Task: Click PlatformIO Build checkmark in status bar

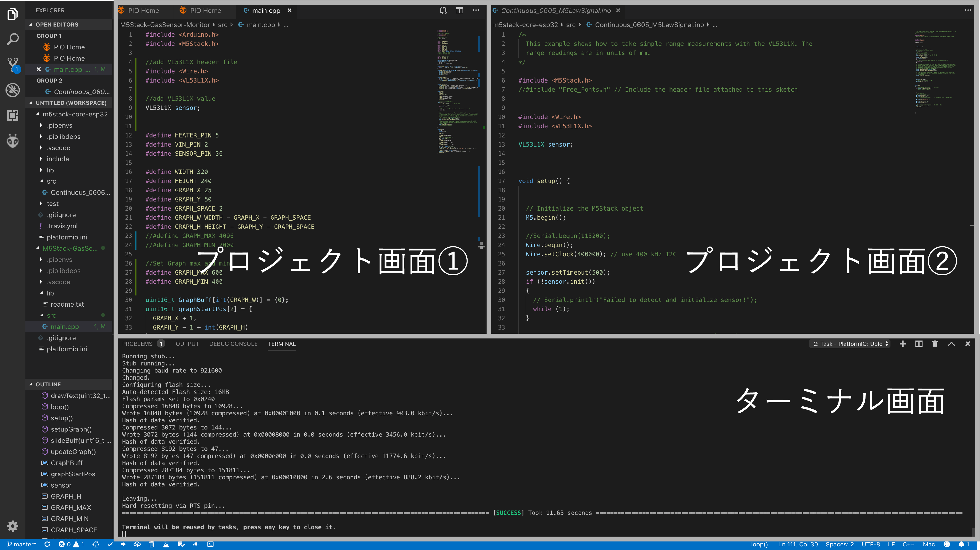Action: (110, 544)
